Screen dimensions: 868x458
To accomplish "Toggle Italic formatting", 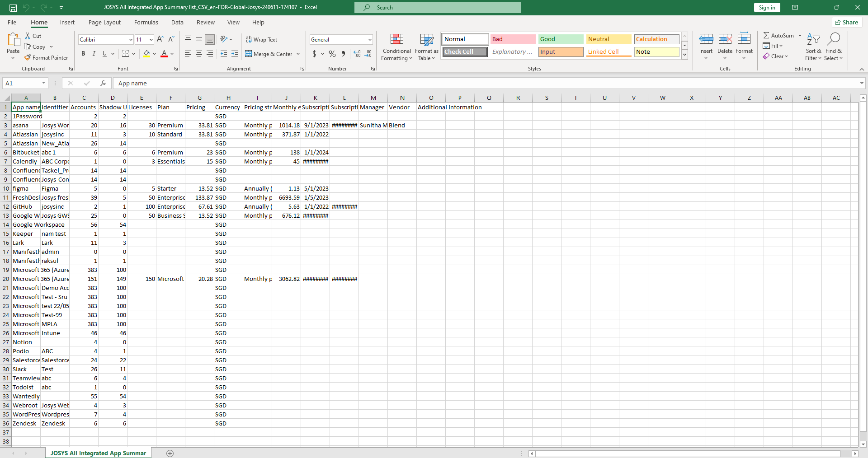I will (x=94, y=54).
